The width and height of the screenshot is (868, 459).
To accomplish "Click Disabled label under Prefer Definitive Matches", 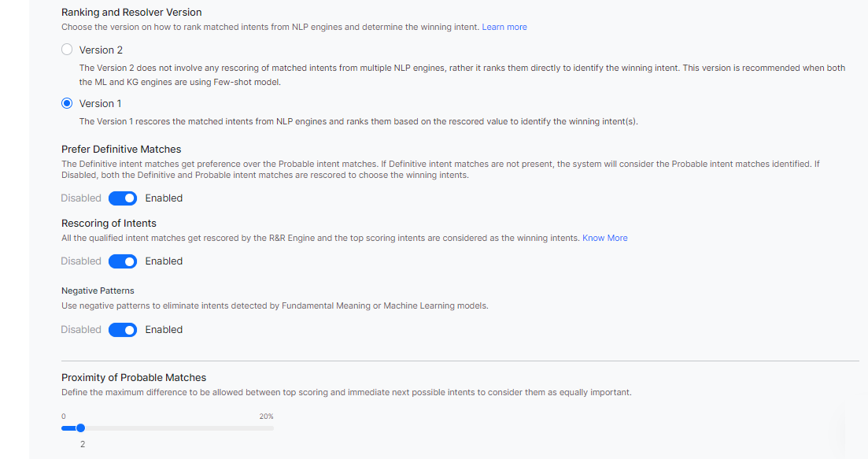I will point(81,198).
